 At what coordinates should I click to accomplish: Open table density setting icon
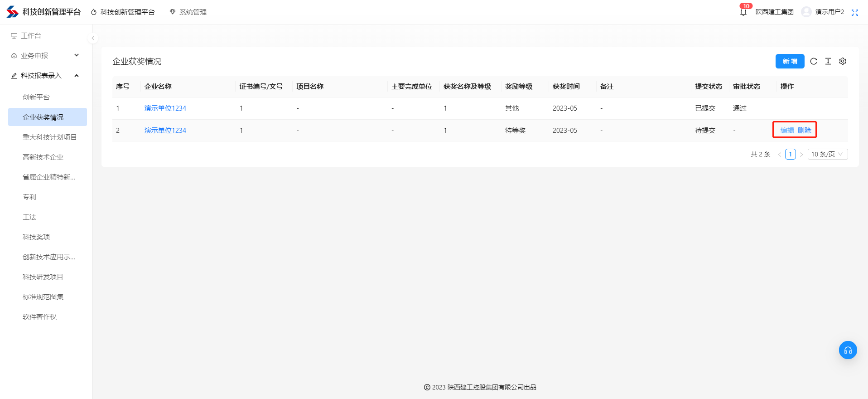pos(828,61)
